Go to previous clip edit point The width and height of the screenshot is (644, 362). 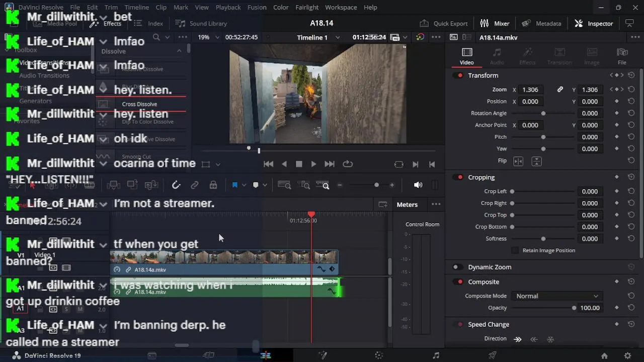[x=432, y=164]
